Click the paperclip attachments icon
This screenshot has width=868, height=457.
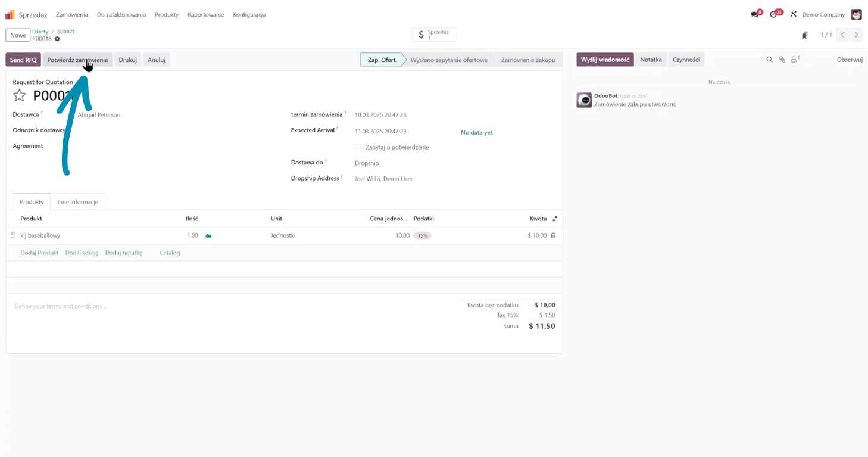[x=782, y=60]
